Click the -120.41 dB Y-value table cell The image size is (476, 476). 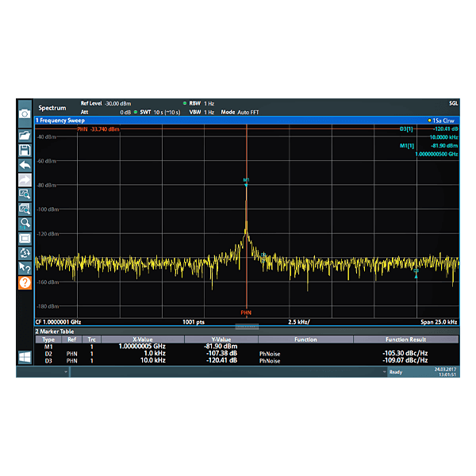(221, 360)
